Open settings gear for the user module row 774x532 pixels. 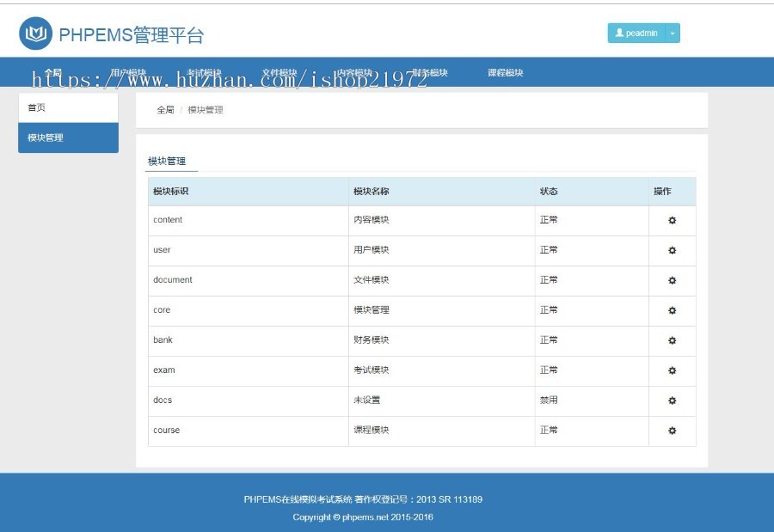point(673,250)
